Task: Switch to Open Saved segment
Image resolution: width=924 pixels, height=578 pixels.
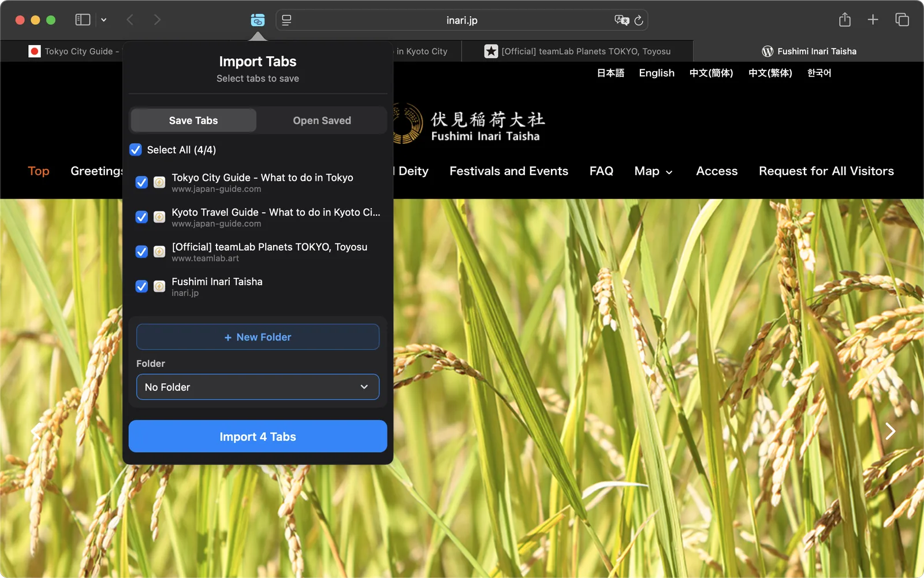Action: 322,120
